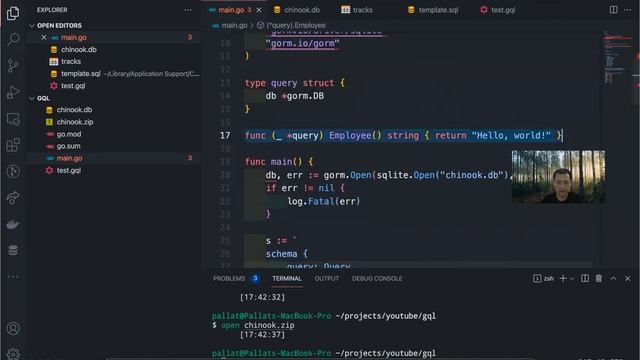Screen dimensions: 640x360
Task: Open the Explorer view in activity bar
Action: click(x=13, y=13)
